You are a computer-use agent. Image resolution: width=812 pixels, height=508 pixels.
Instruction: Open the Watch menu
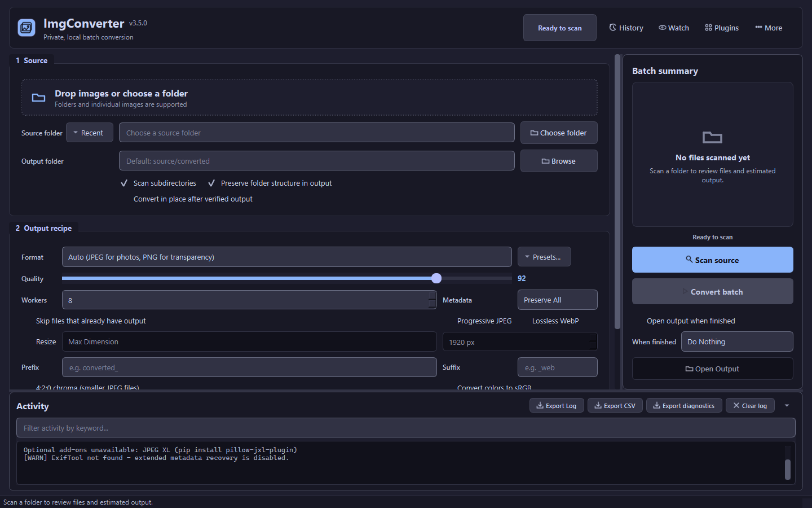click(674, 28)
